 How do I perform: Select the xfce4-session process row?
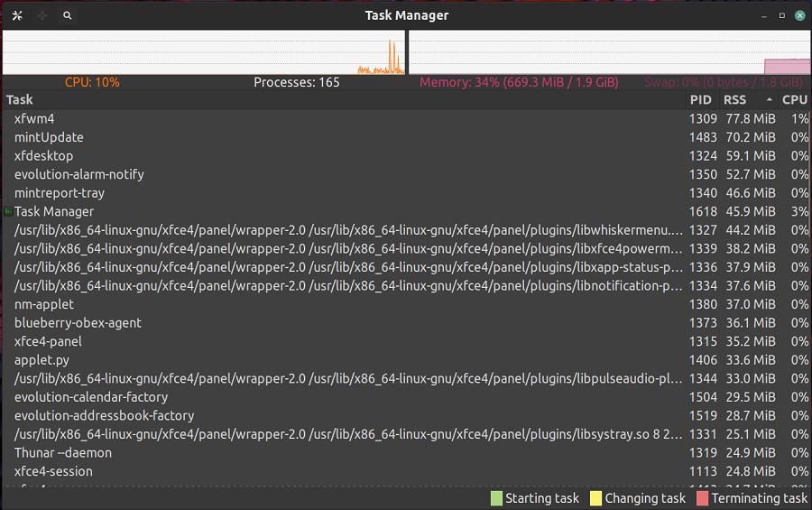pos(406,472)
